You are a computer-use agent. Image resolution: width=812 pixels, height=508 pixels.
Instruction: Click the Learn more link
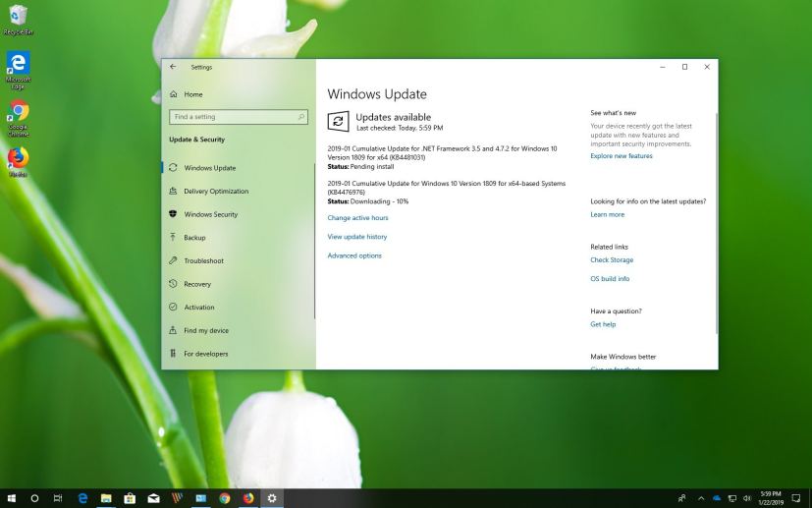[x=608, y=214]
